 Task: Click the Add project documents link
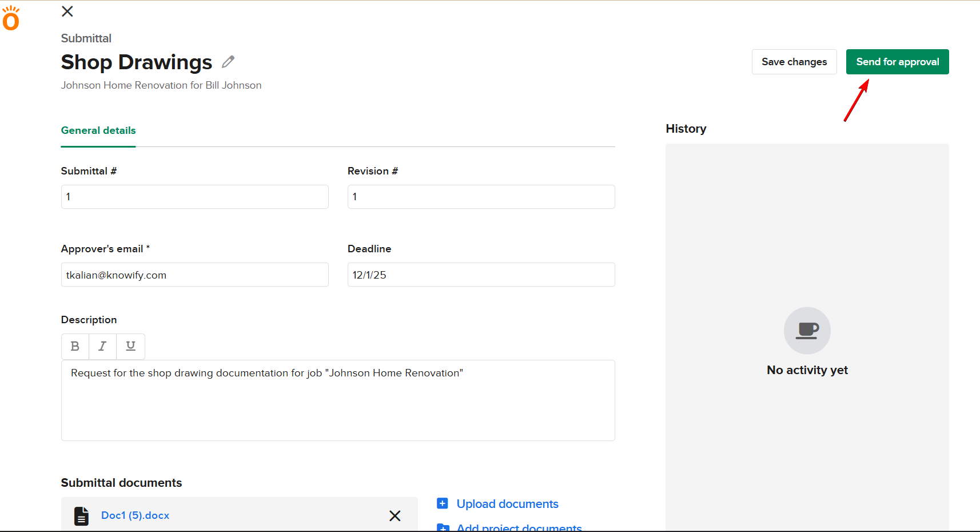coord(519,527)
